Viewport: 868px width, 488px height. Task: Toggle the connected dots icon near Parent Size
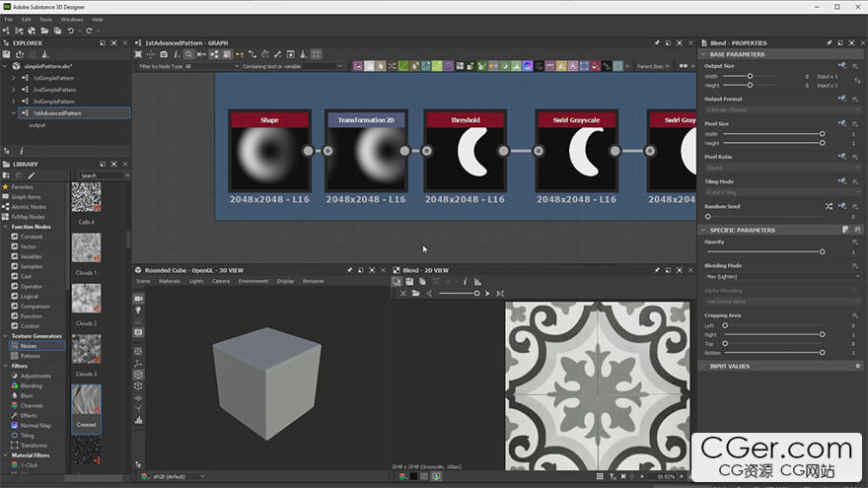pos(684,66)
